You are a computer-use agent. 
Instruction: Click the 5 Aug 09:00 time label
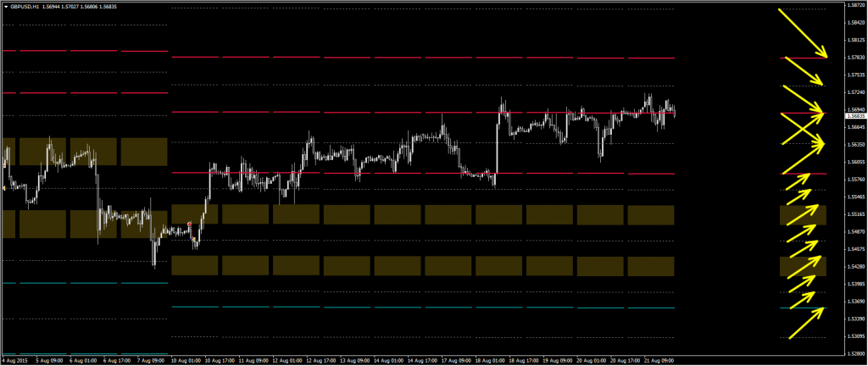[48, 360]
